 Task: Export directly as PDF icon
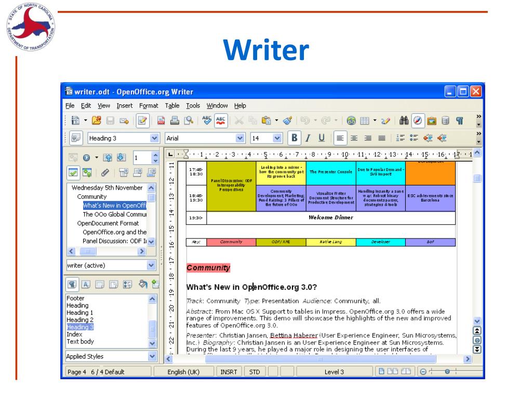tap(161, 121)
